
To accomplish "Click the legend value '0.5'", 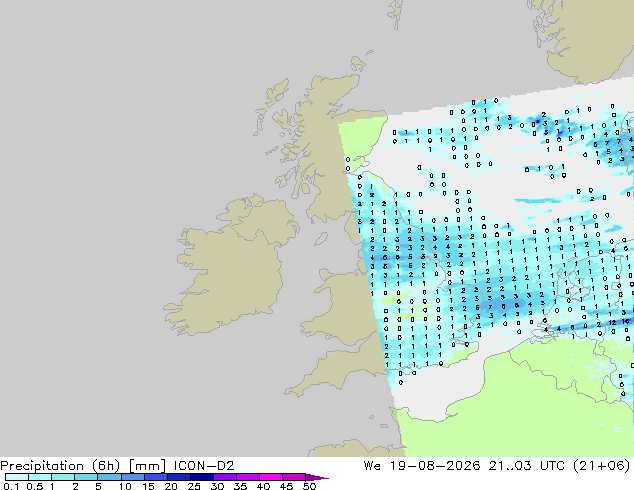I will pos(35,486).
